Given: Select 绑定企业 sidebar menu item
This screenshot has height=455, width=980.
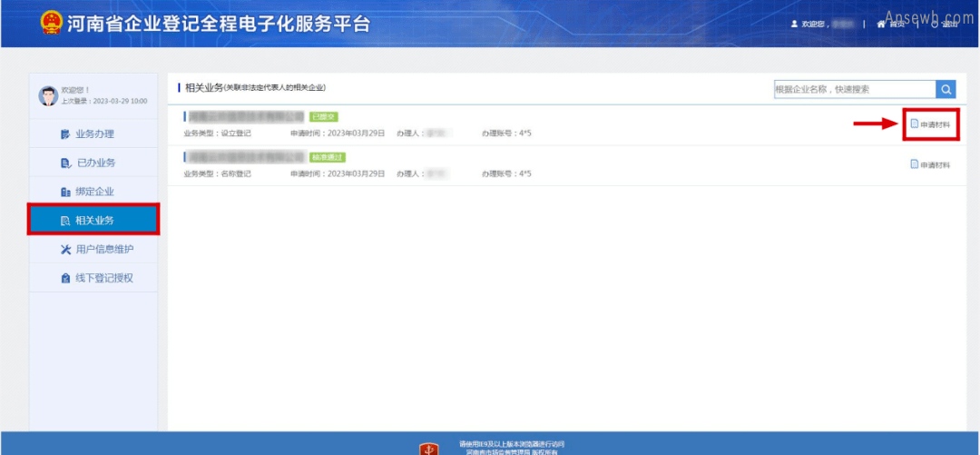Looking at the screenshot, I should tap(94, 192).
